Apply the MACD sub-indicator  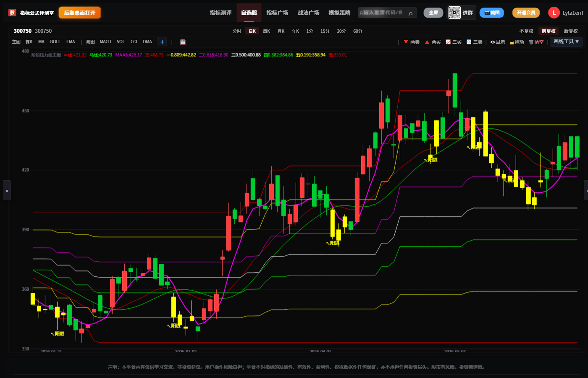click(105, 42)
